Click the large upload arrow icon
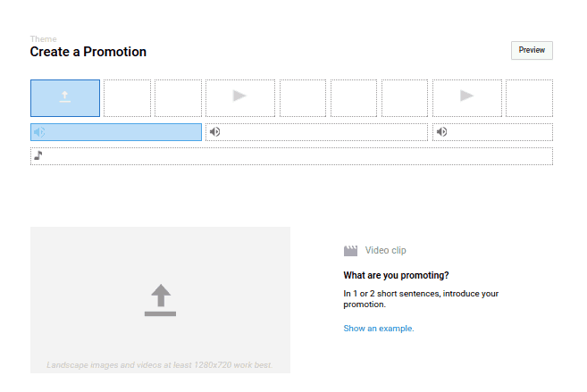The height and width of the screenshot is (392, 587). pos(160,300)
